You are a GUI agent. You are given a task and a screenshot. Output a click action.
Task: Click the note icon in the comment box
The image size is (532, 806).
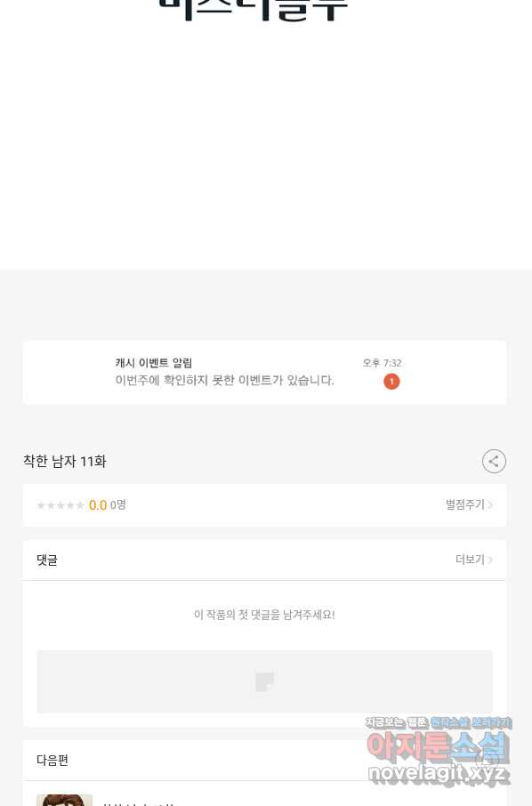[265, 681]
